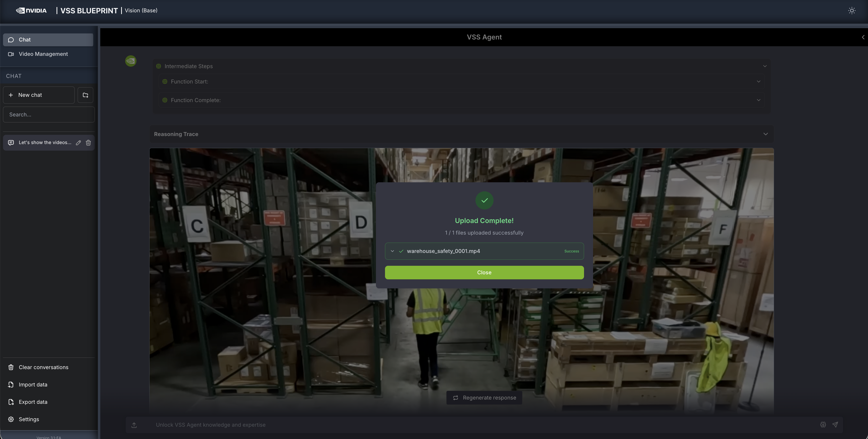868x439 pixels.
Task: Expand the Function Start details
Action: [758, 82]
